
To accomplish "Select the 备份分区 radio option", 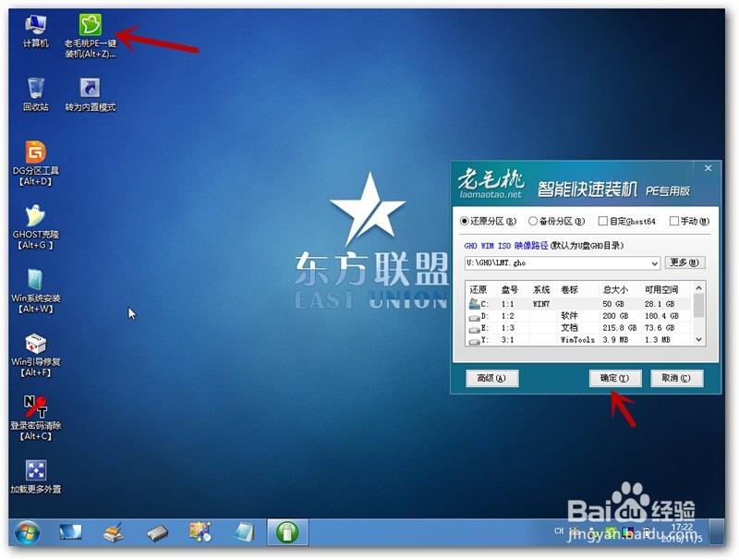I will coord(557,221).
